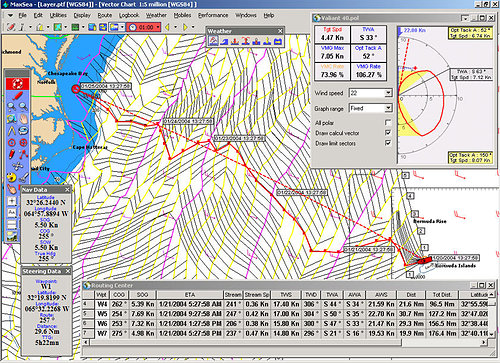Viewport: 500px width, 363px height.
Task: Select the red circle waypoint tool
Action: [11, 143]
